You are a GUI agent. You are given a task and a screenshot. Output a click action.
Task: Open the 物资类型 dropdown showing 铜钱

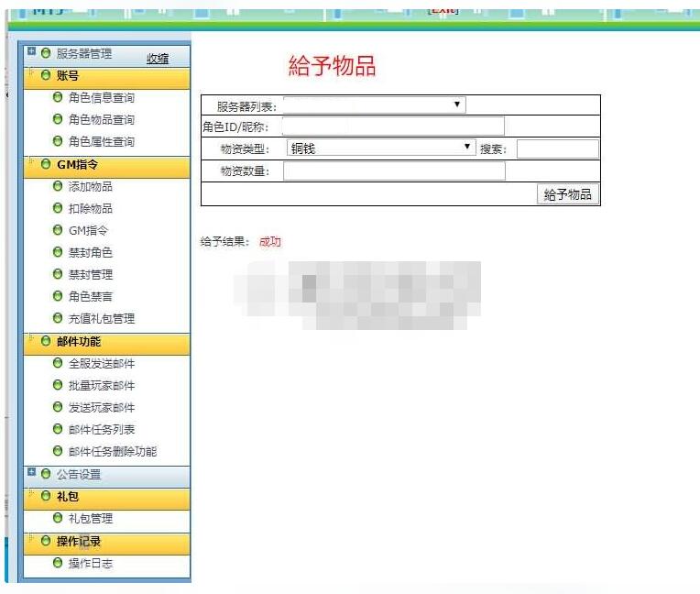pos(379,148)
